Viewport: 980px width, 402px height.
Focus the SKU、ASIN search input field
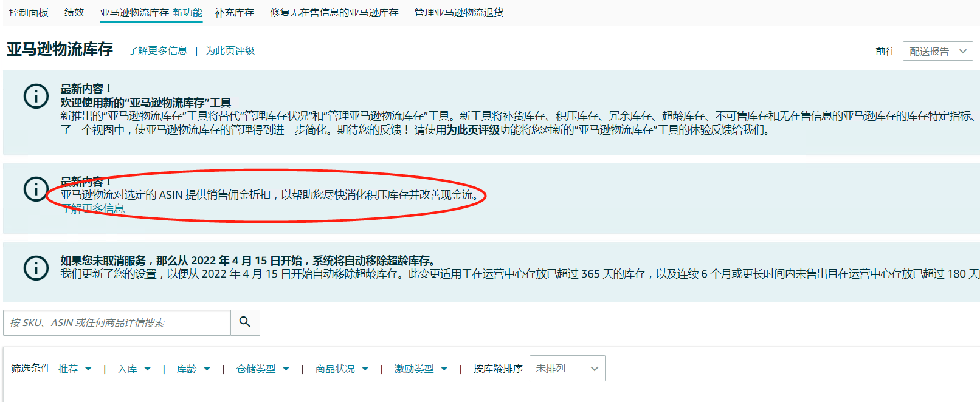coord(117,322)
